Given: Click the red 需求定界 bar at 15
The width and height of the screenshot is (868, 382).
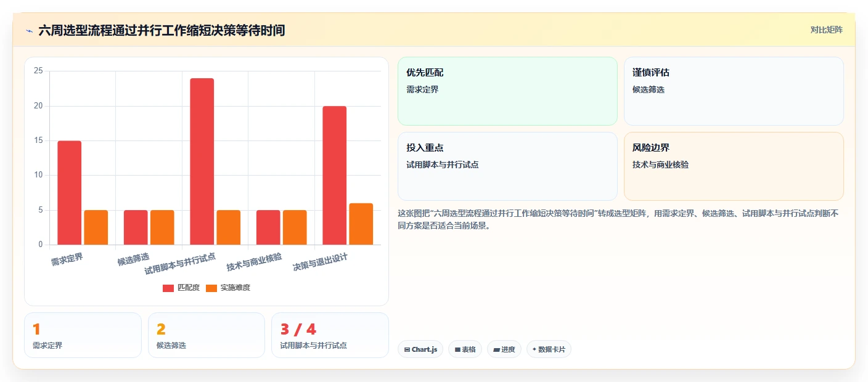Looking at the screenshot, I should (70, 193).
